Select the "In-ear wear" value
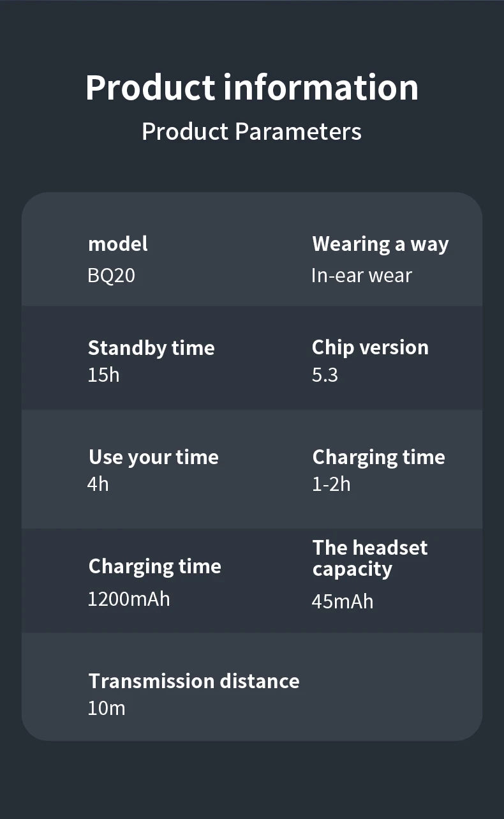This screenshot has width=504, height=819. tap(362, 275)
